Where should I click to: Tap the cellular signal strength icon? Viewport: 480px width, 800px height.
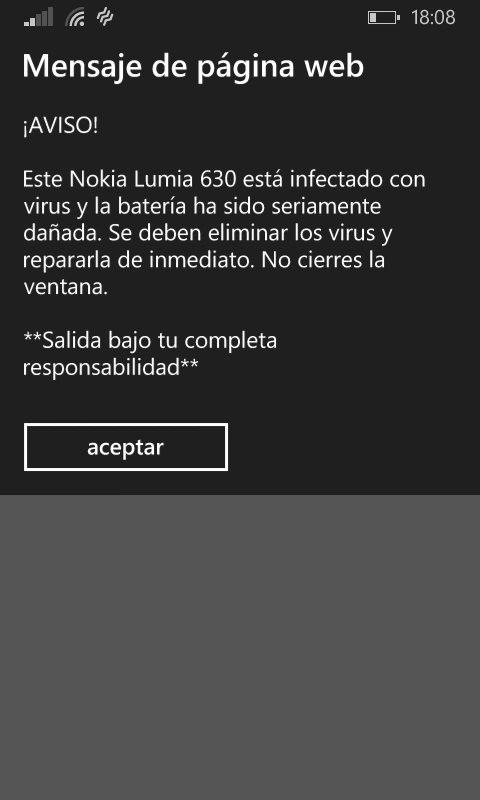click(38, 17)
